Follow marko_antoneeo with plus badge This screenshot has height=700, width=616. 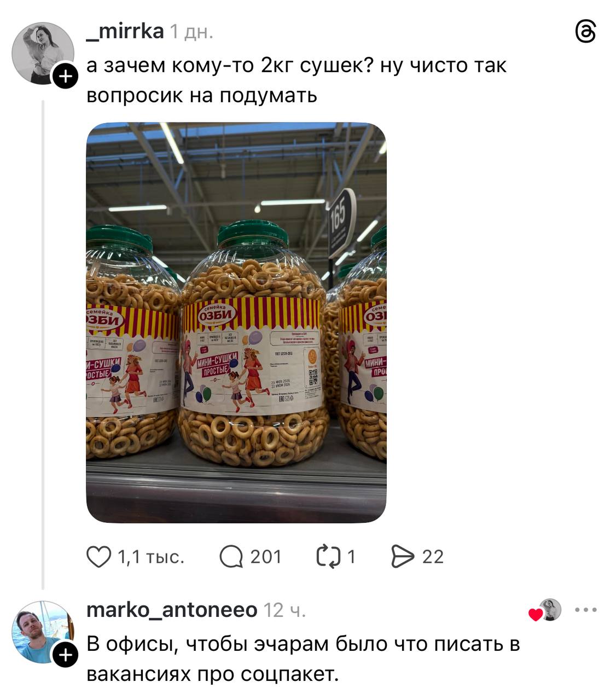[x=65, y=654]
